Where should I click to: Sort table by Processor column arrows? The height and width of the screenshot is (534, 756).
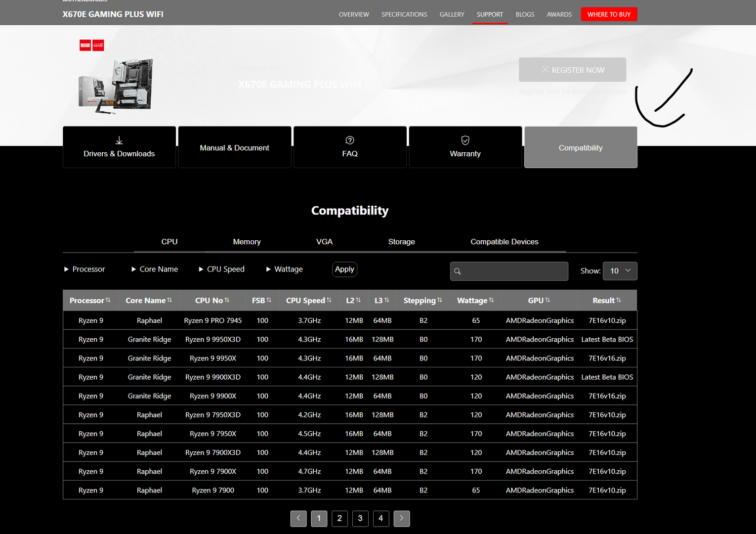(108, 300)
